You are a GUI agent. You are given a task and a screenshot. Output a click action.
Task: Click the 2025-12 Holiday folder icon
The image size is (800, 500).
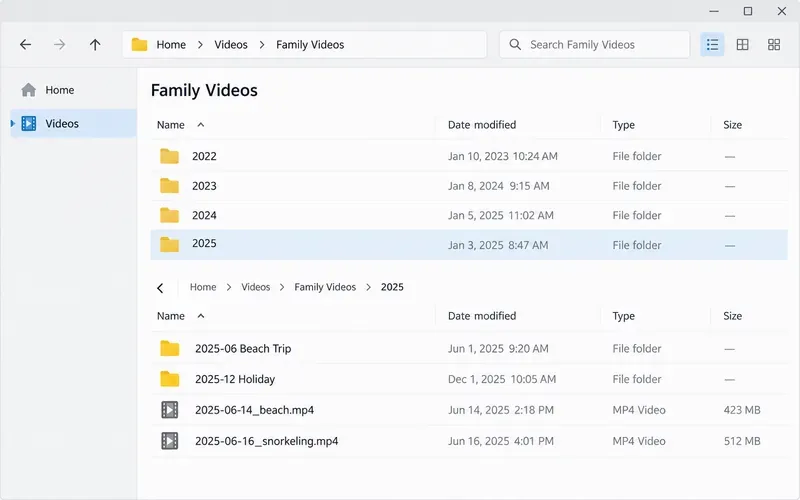169,379
